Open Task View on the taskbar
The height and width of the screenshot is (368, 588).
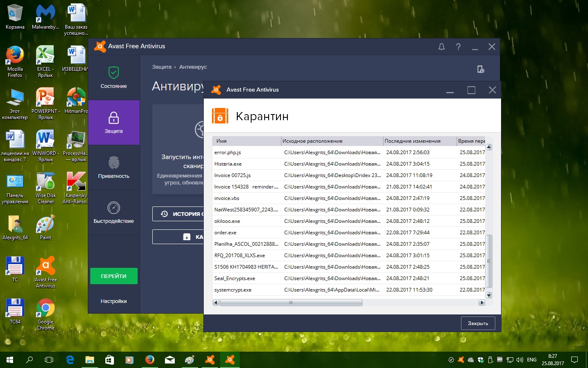click(49, 360)
